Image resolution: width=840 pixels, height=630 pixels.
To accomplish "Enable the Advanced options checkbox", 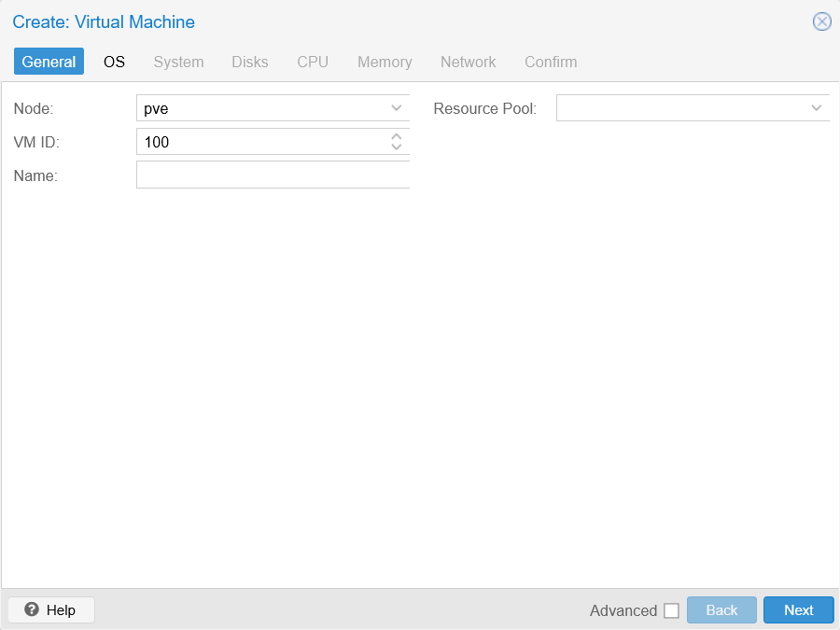I will pos(672,609).
